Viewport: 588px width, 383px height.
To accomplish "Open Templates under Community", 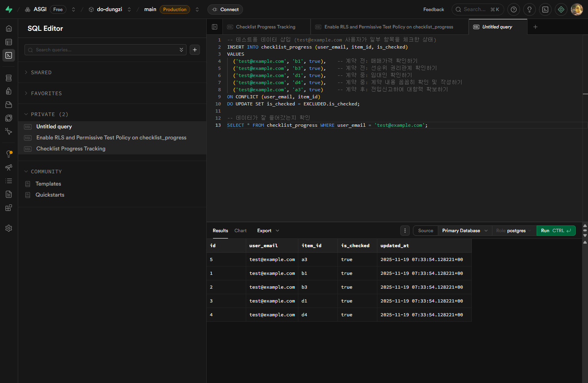I will click(48, 184).
